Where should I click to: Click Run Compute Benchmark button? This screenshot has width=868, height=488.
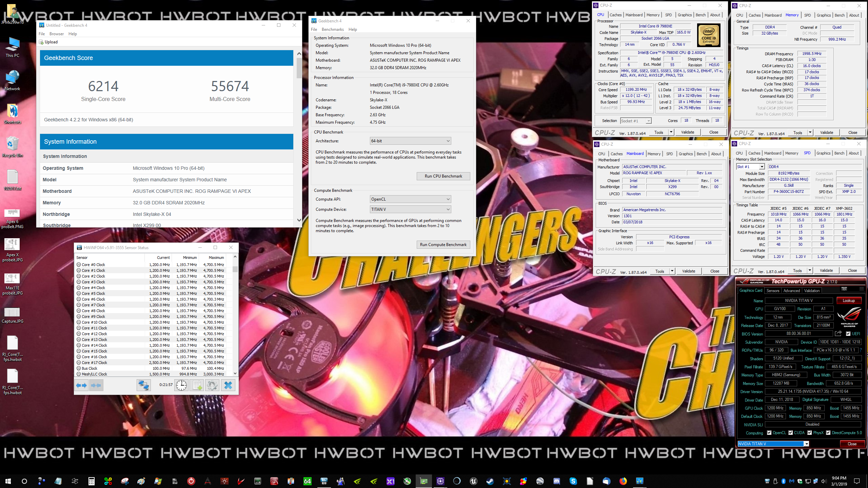[443, 245]
